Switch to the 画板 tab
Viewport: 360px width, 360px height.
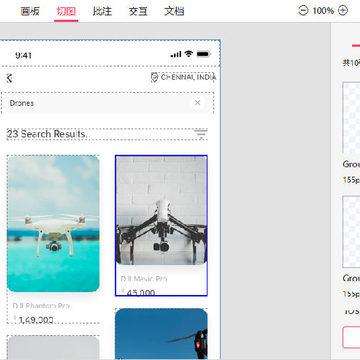(x=30, y=11)
